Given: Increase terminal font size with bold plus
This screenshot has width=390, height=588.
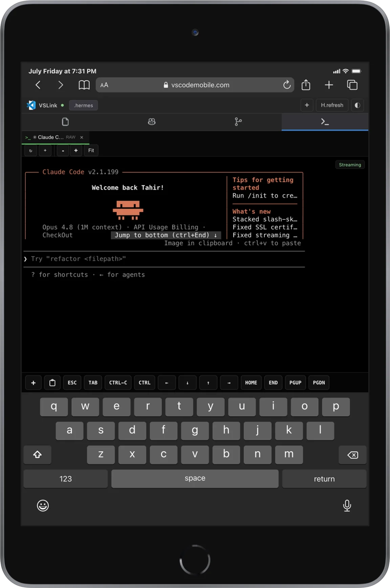Looking at the screenshot, I should pyautogui.click(x=76, y=151).
